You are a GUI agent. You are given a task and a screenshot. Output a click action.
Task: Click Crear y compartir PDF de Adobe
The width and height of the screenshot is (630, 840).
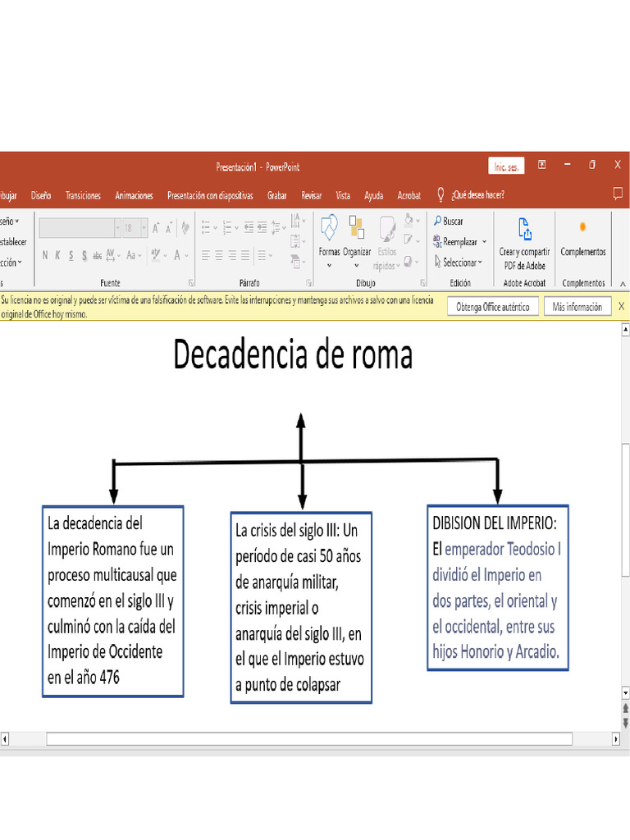(524, 243)
